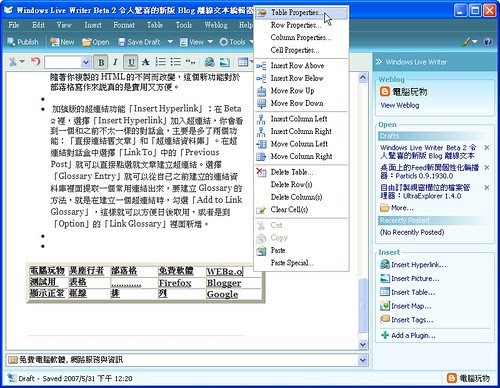500x388 pixels.
Task: Click editor scrollbar up arrow
Action: click(x=363, y=78)
